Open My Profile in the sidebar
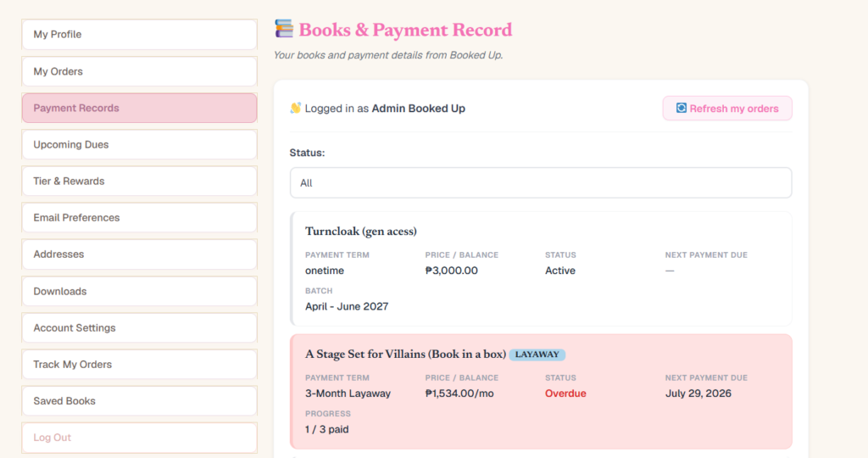868x458 pixels. [x=140, y=34]
